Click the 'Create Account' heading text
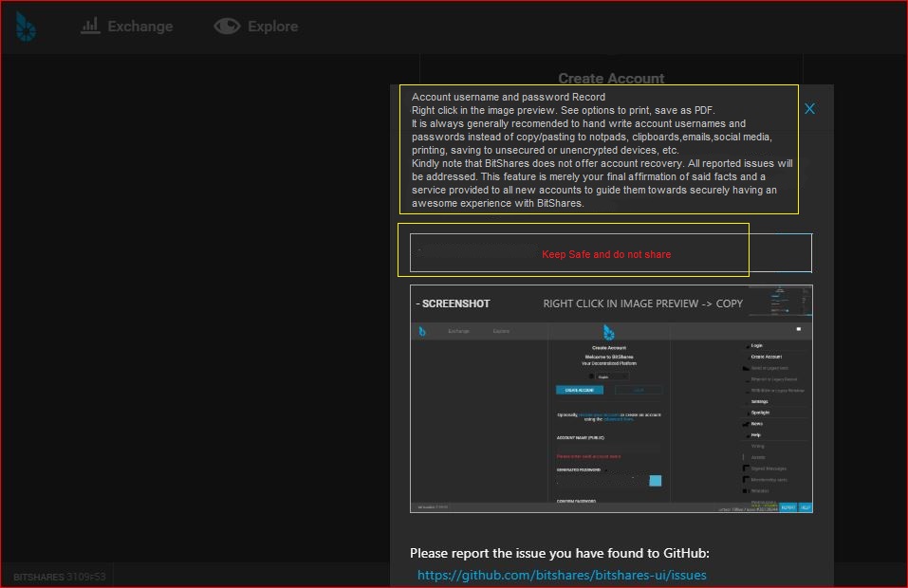Viewport: 908px width, 588px height. [x=611, y=78]
